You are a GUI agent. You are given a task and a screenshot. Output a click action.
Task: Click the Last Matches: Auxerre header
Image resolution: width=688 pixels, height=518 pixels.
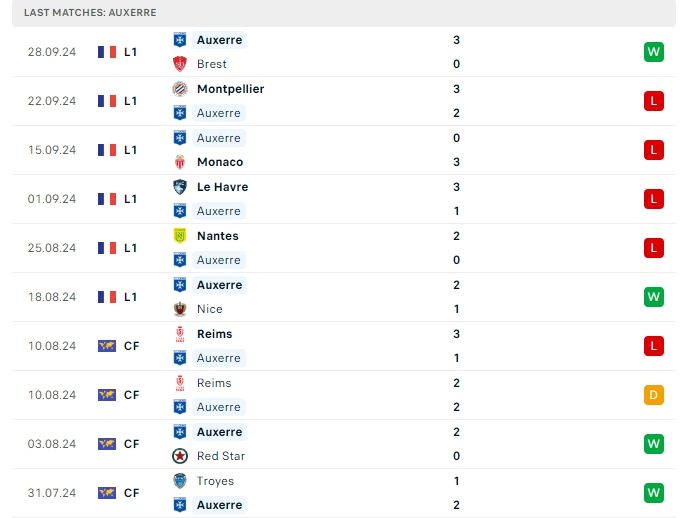pos(90,12)
